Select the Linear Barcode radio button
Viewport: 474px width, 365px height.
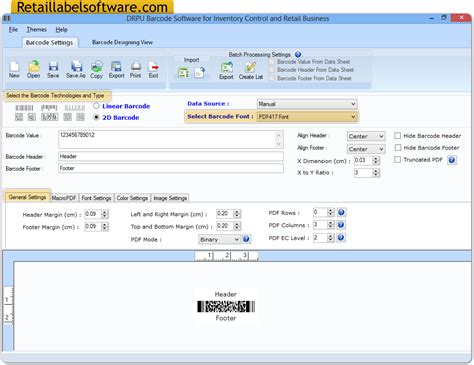pos(96,106)
